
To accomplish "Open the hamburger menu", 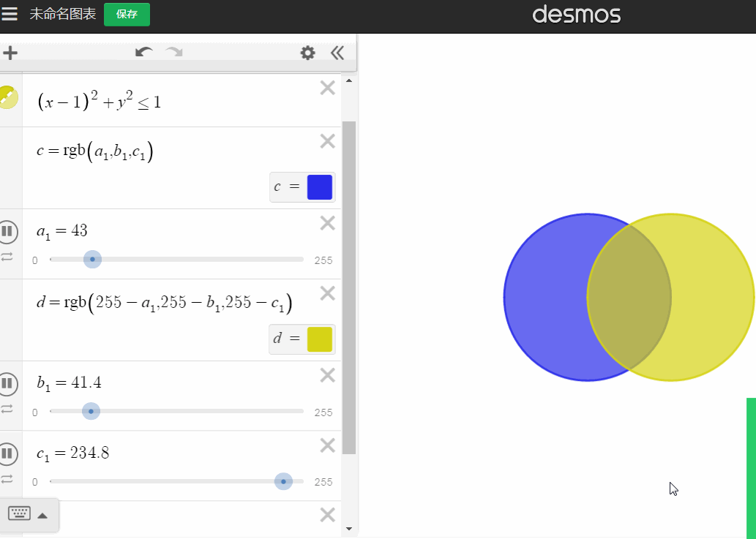I will pyautogui.click(x=10, y=13).
